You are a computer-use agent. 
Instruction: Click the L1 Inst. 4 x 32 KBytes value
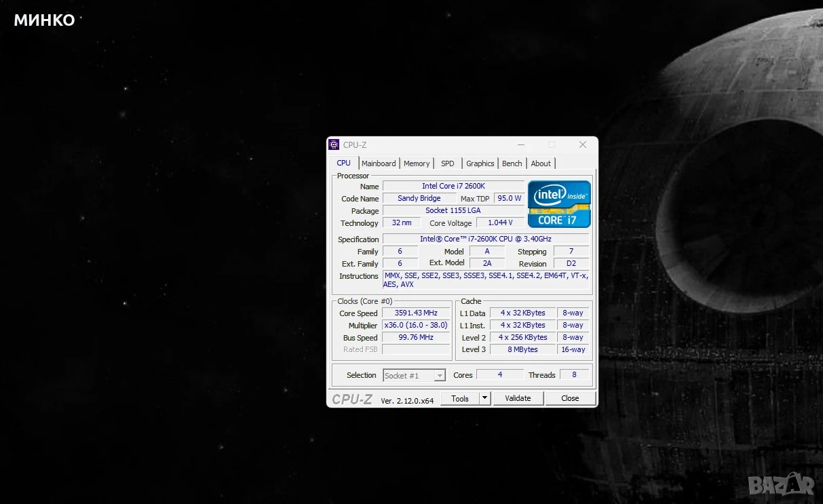[522, 325]
